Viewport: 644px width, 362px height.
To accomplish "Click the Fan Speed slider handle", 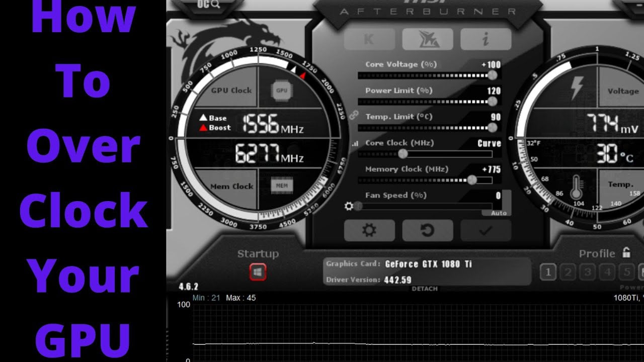I will [358, 206].
